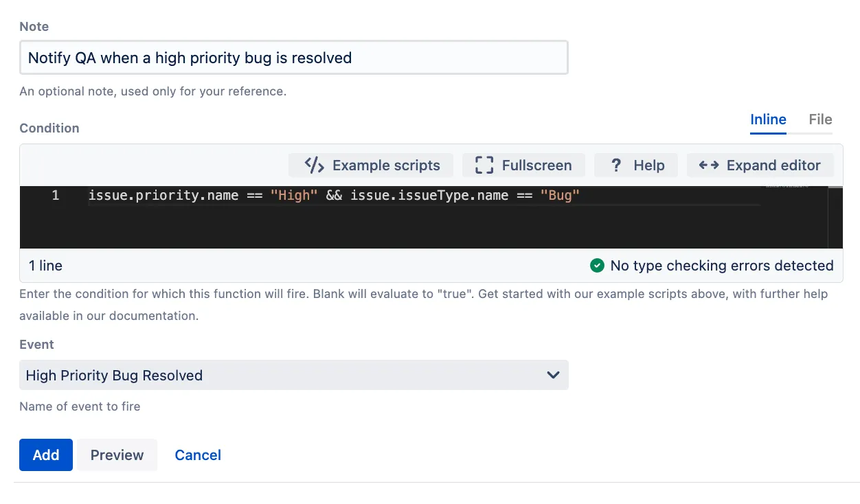Switch to the File tab
This screenshot has height=504, width=860.
820,119
